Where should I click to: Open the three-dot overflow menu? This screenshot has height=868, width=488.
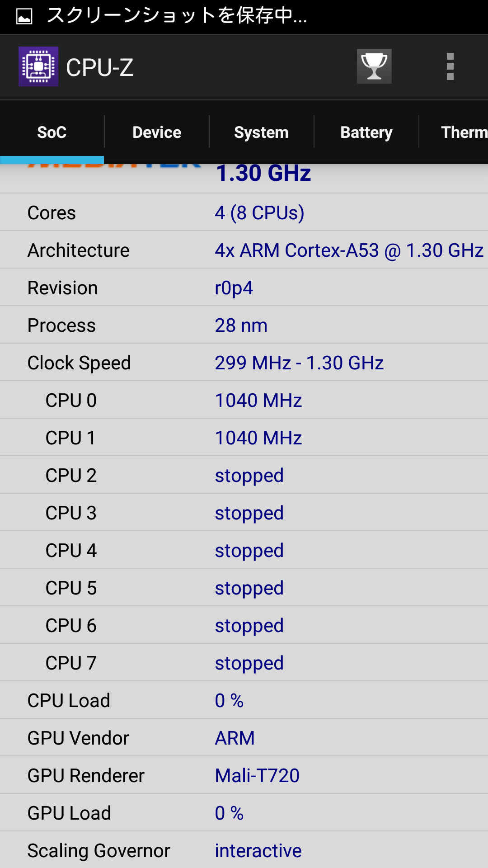pyautogui.click(x=450, y=66)
